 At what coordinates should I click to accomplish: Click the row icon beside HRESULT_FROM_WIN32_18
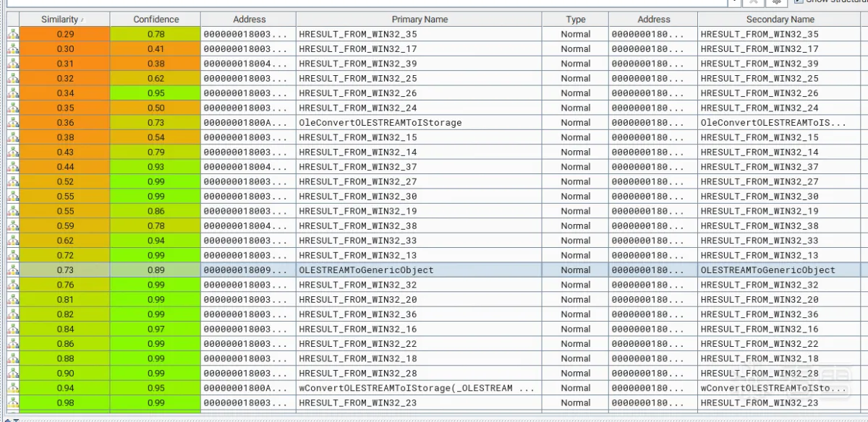click(13, 358)
